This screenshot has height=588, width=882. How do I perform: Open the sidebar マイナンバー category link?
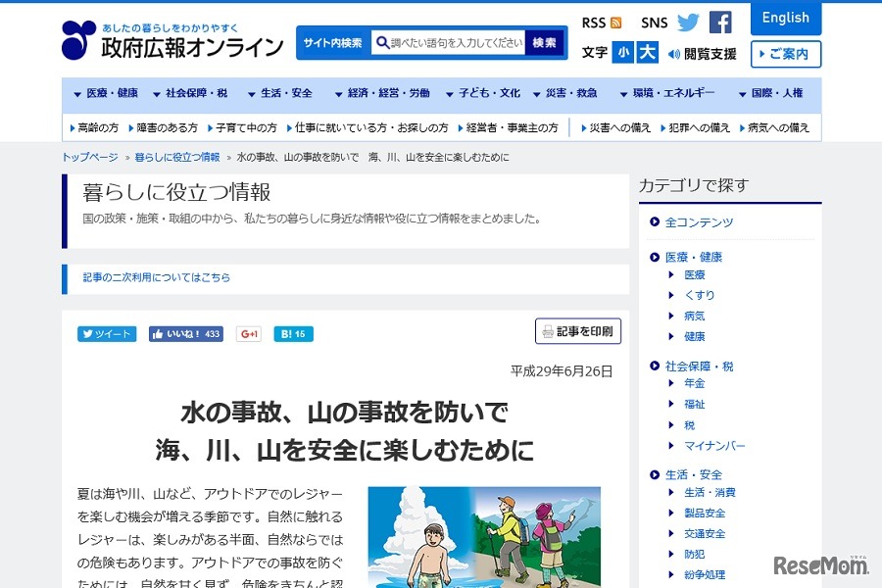tap(714, 446)
